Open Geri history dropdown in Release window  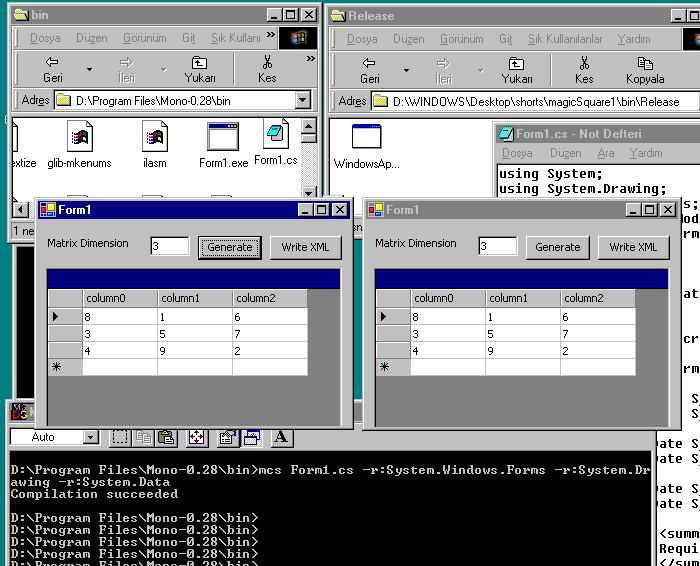coord(406,70)
